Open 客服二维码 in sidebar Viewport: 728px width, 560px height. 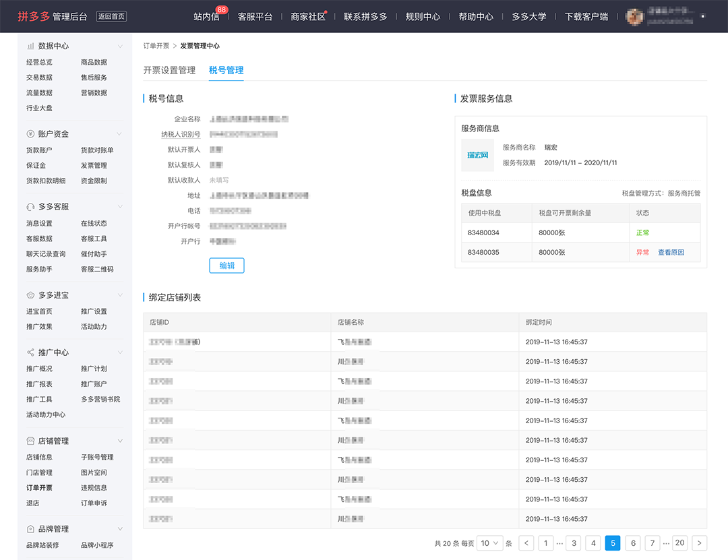[x=97, y=270]
